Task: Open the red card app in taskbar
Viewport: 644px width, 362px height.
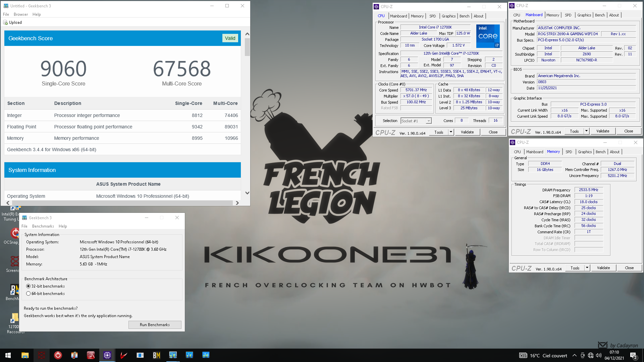Action: [91, 355]
